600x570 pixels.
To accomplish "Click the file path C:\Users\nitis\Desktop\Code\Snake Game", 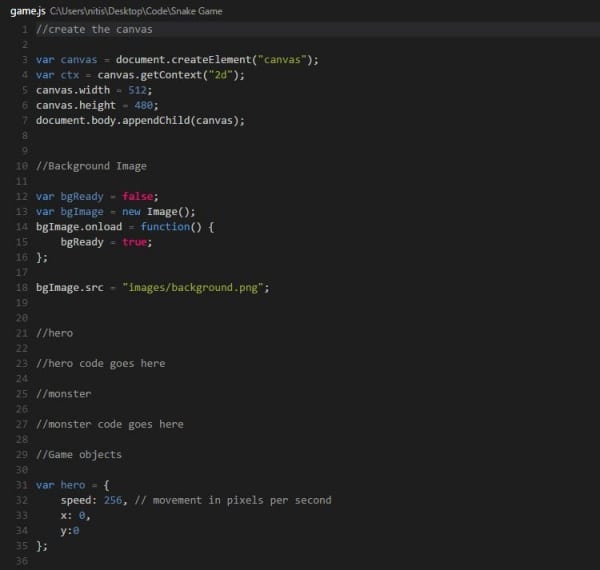I will point(136,11).
